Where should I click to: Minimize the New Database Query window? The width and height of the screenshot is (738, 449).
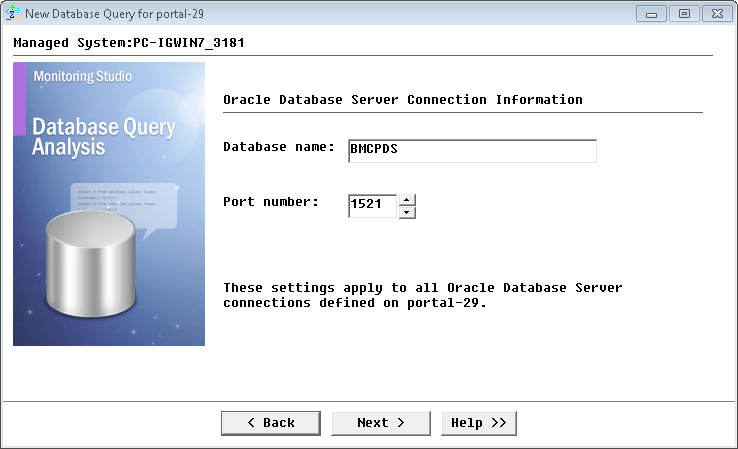click(x=651, y=14)
